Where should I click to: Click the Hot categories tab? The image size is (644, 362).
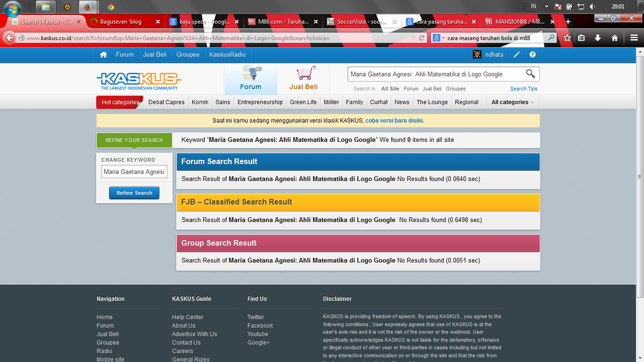tap(120, 102)
